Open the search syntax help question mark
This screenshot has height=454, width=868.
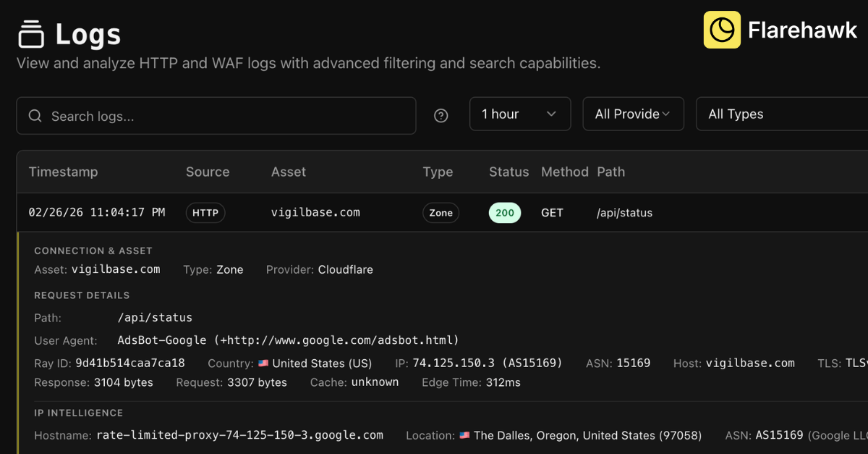[x=441, y=115]
